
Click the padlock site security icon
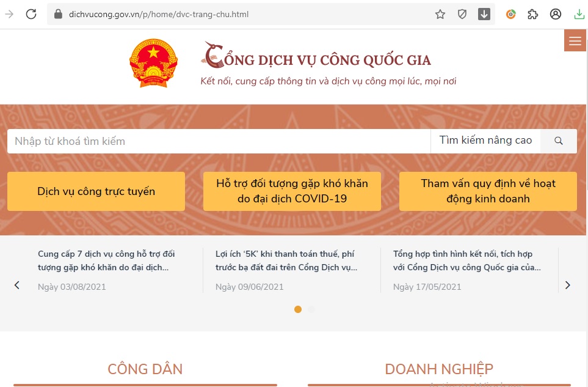coord(58,14)
